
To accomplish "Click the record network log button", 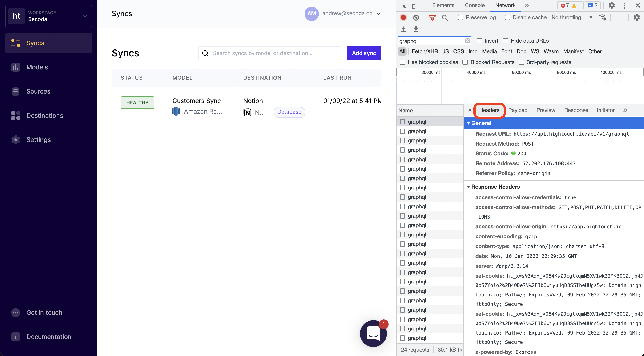I will tap(403, 17).
